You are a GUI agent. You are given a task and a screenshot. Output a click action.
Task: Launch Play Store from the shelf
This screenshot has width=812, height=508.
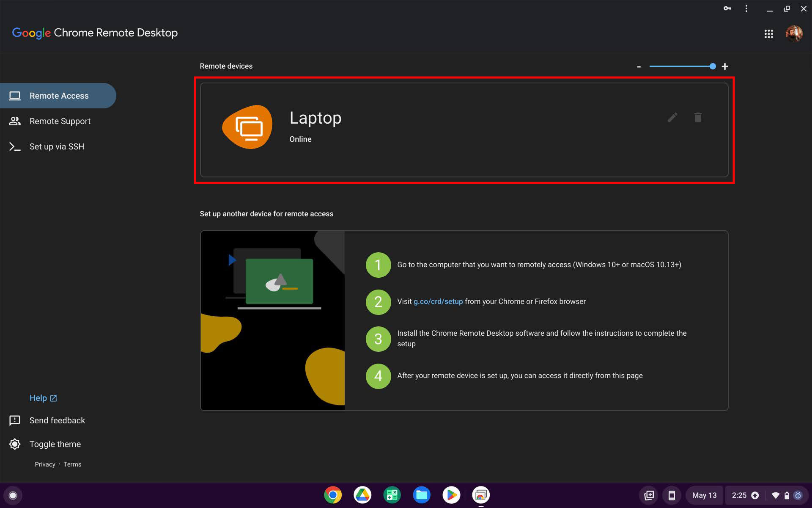click(x=451, y=495)
